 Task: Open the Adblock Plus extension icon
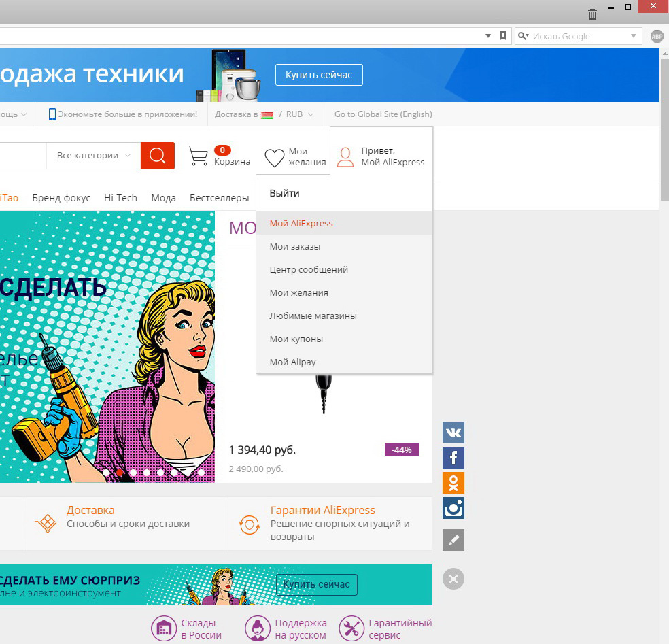[x=657, y=36]
